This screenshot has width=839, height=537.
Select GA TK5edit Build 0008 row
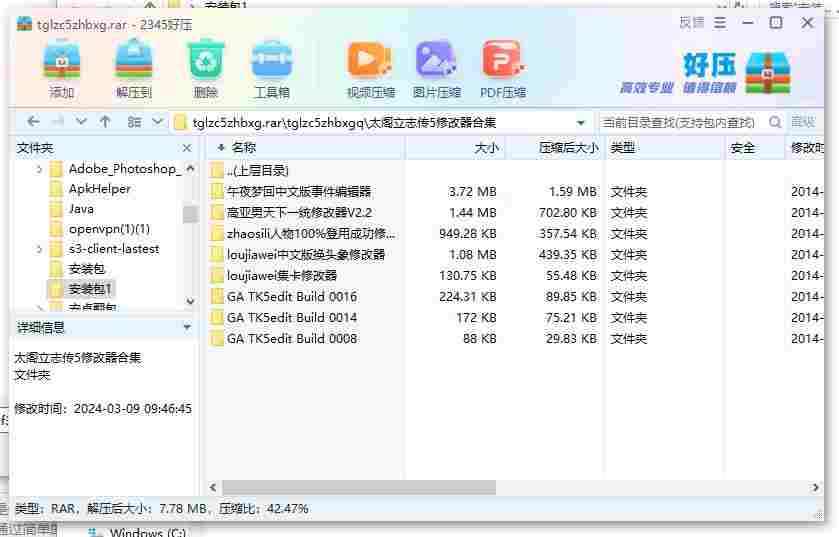[x=516, y=339]
